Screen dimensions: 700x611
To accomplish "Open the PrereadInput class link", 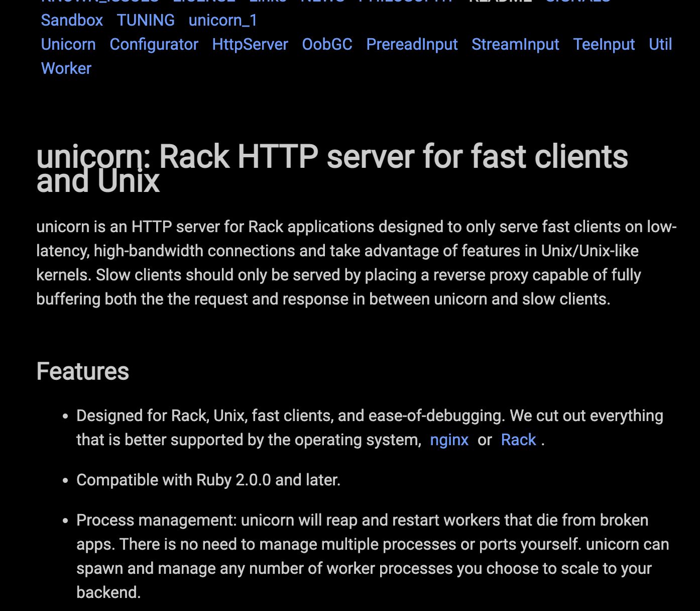I will tap(412, 44).
